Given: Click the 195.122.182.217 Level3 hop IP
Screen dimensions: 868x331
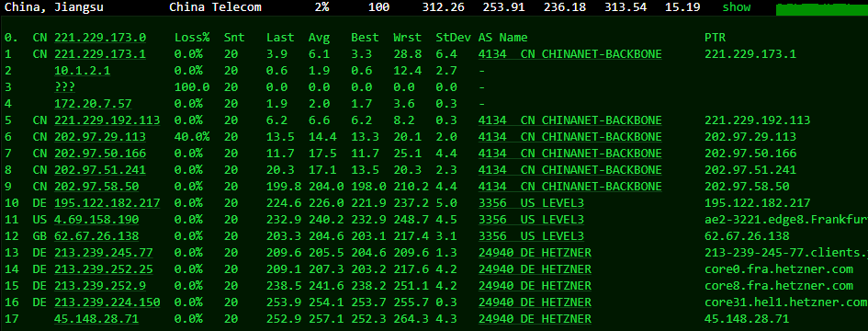Looking at the screenshot, I should tap(107, 203).
